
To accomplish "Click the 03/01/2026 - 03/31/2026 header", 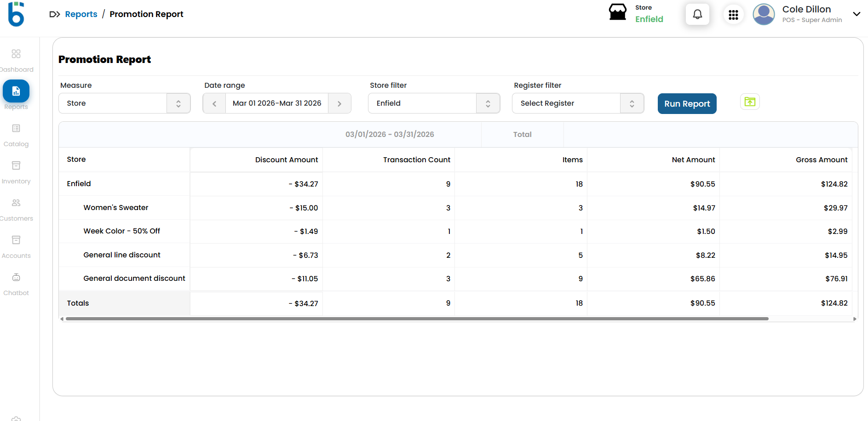I will tap(390, 134).
